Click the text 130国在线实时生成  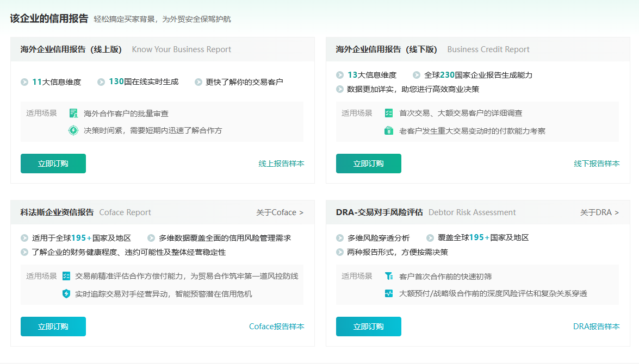click(x=144, y=82)
